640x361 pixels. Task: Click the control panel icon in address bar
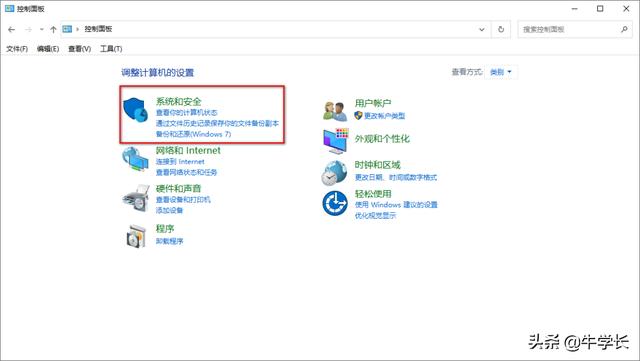[x=67, y=29]
